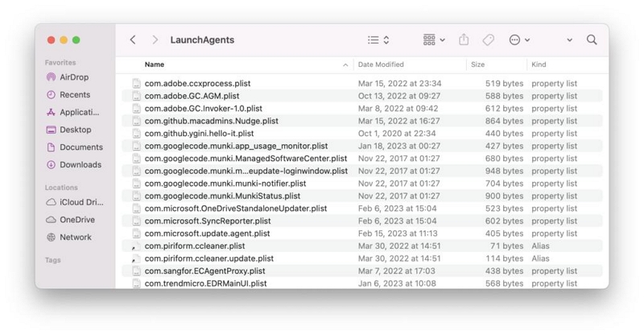
Task: Click the 948 bytes size cell
Action: click(505, 171)
